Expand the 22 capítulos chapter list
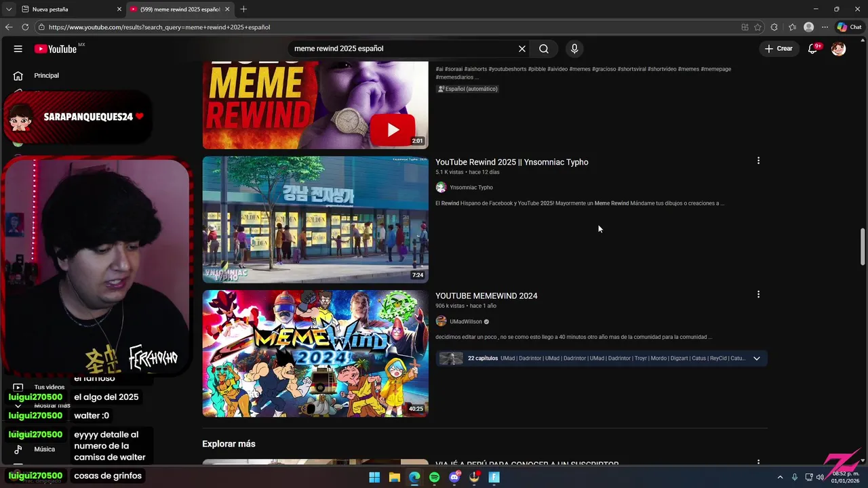 757,359
